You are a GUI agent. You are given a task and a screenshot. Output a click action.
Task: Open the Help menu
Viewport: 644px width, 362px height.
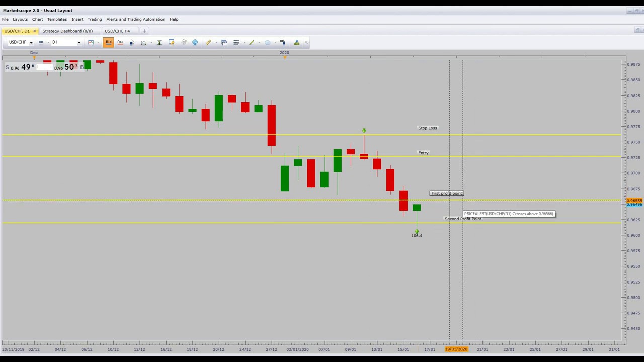174,19
